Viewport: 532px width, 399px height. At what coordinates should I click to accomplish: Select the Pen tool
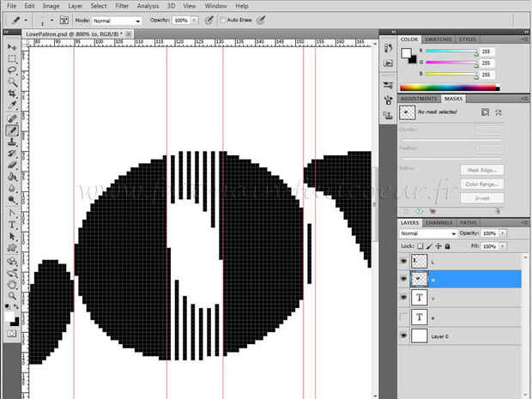coord(12,213)
